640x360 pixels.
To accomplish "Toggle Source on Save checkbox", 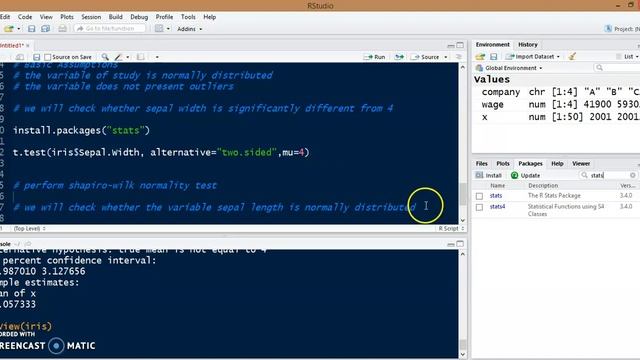I will click(47, 57).
